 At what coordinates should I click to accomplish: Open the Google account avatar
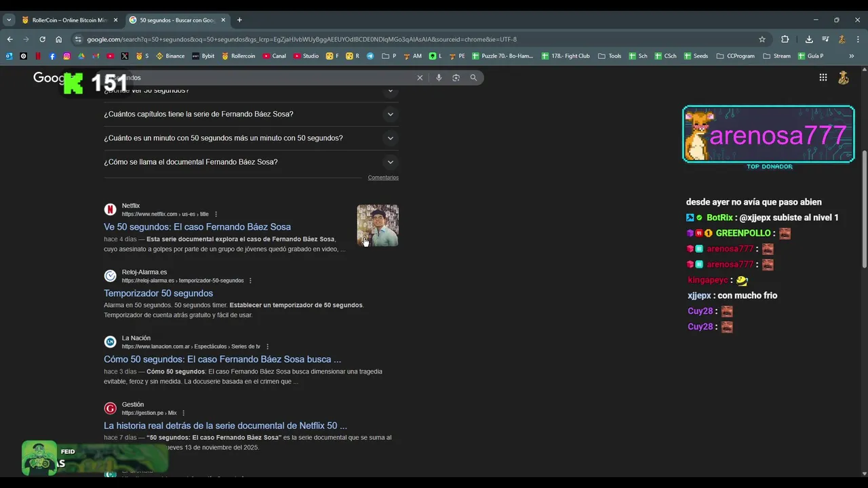click(844, 77)
